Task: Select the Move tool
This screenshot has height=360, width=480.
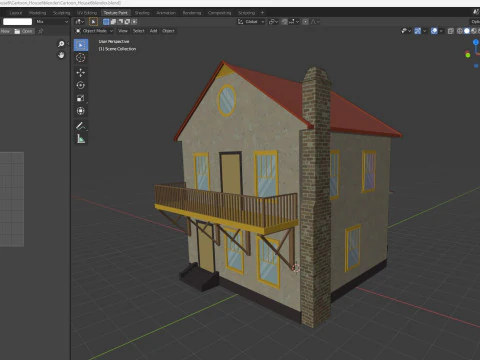Action: click(x=81, y=73)
